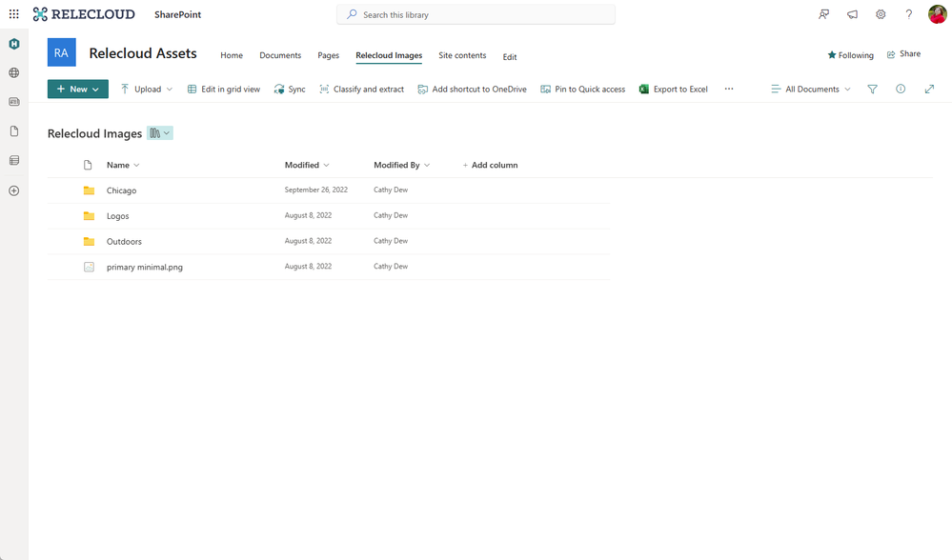Go to the Home navigation tab

tap(232, 55)
